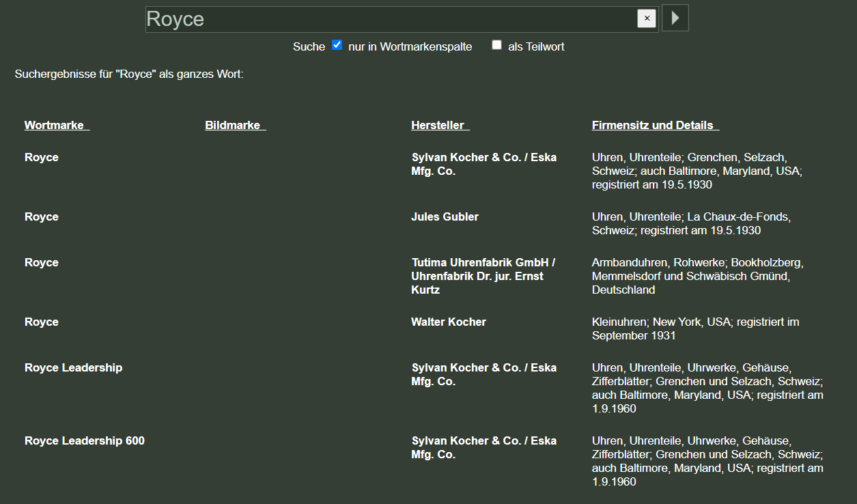Click the Walter Kocher manufacturer name
The width and height of the screenshot is (857, 504).
449,322
